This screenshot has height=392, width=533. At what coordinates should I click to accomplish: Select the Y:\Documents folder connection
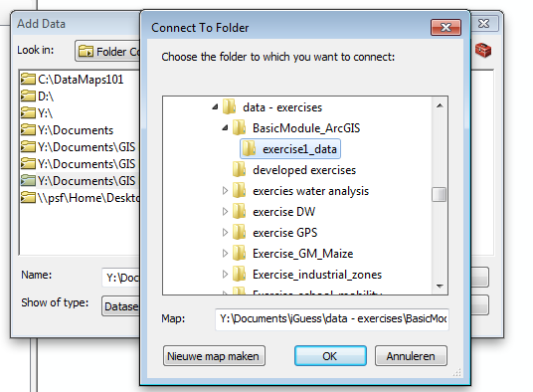click(67, 130)
